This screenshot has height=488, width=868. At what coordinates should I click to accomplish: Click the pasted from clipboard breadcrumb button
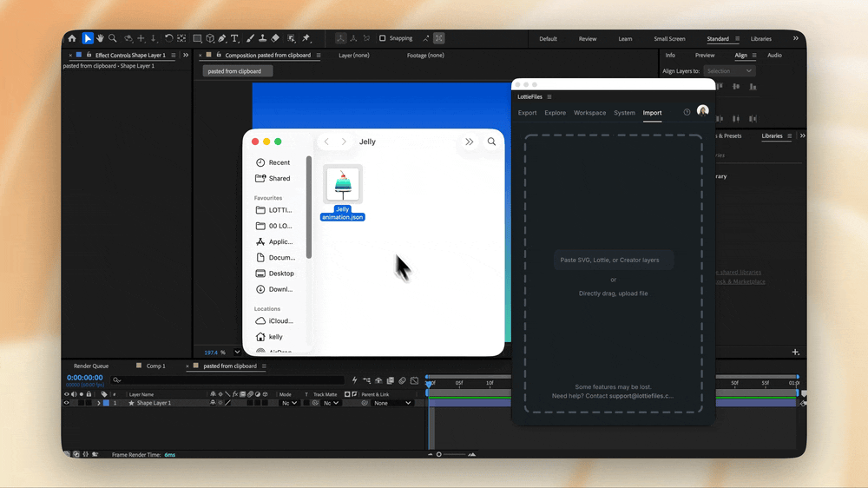pos(238,71)
